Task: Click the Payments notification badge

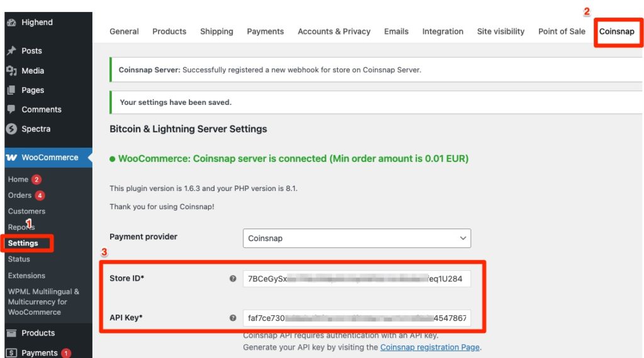Action: tap(65, 353)
